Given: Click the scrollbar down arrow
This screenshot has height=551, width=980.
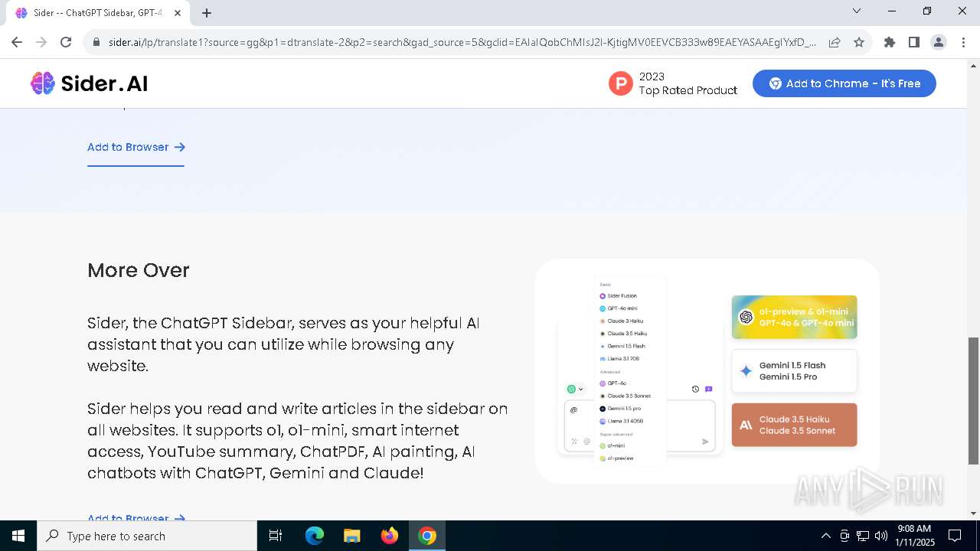Looking at the screenshot, I should pyautogui.click(x=973, y=514).
